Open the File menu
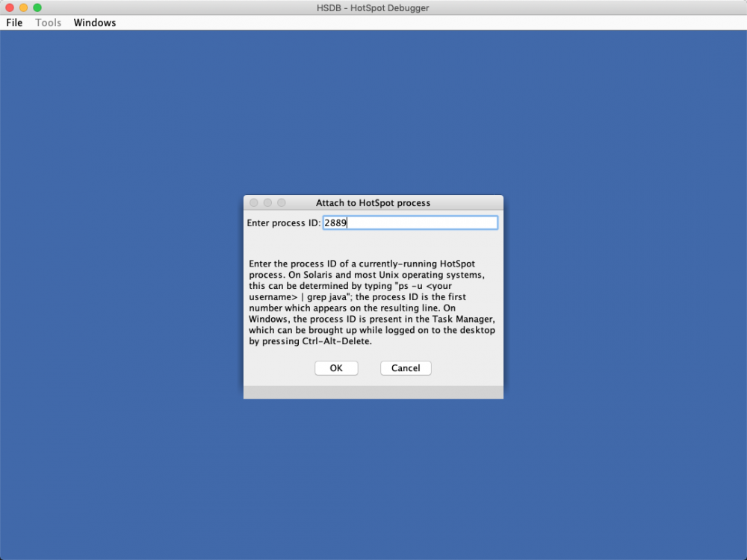Screen dimensions: 747x560 pyautogui.click(x=14, y=22)
